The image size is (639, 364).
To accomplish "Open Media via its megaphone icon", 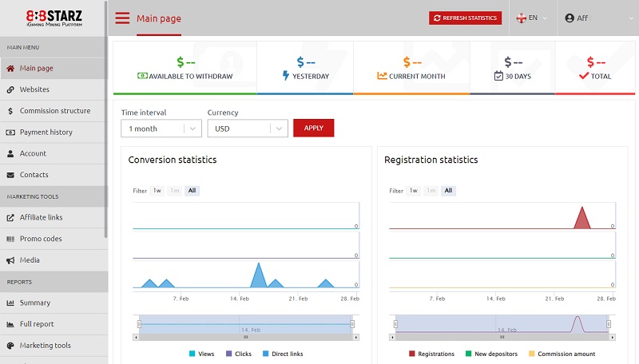I will (x=10, y=260).
